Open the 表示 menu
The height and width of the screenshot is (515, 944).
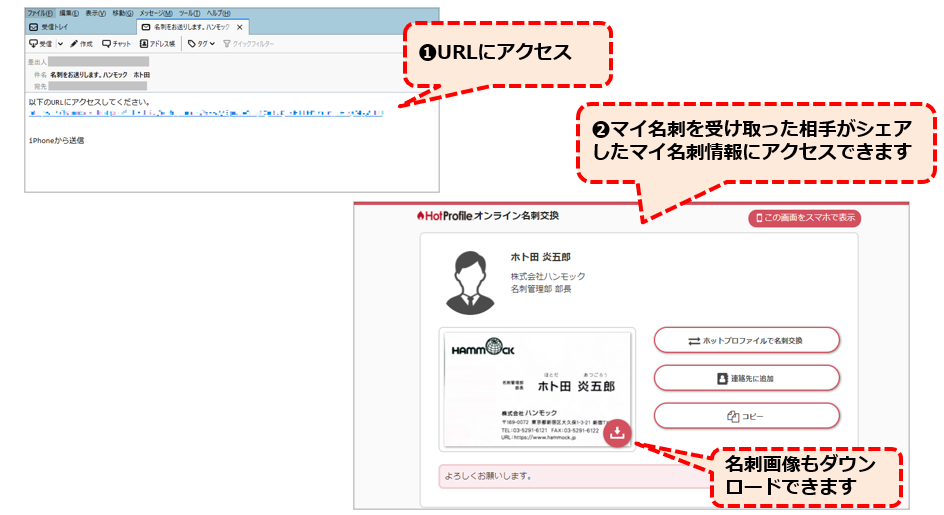point(95,13)
